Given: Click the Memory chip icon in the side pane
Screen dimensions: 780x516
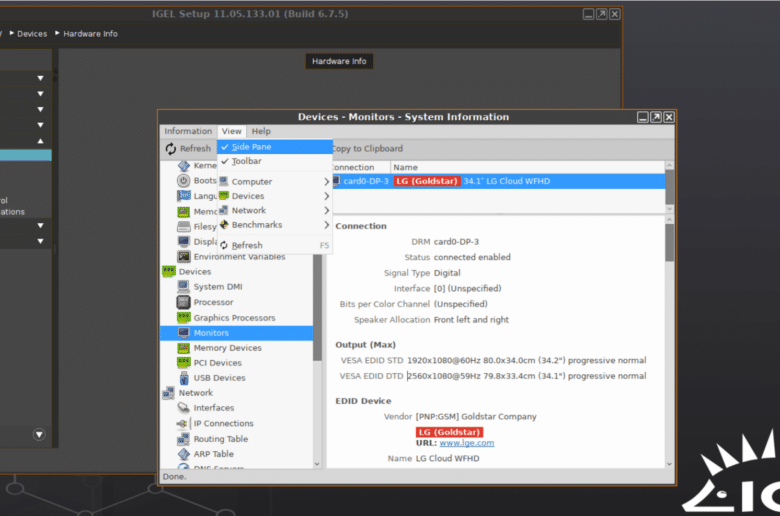Looking at the screenshot, I should [184, 211].
